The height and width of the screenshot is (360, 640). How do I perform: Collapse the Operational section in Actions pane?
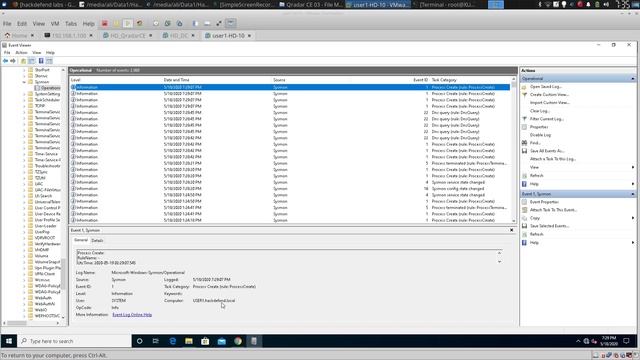point(633,79)
